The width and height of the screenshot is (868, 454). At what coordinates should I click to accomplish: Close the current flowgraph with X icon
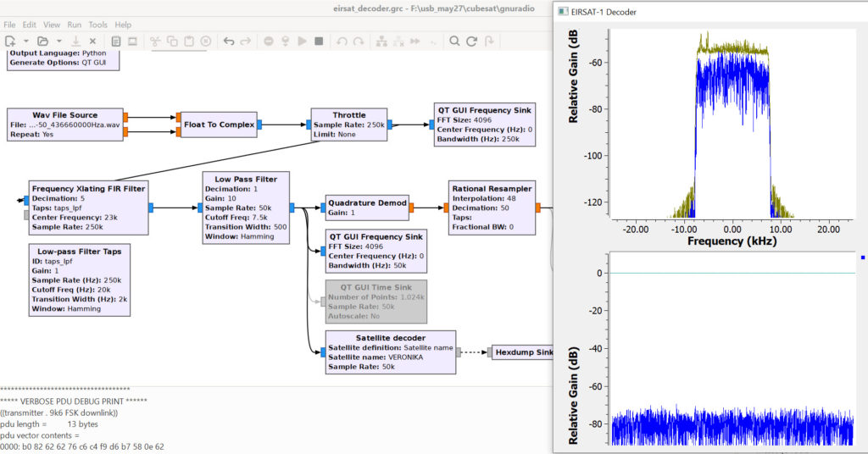(93, 41)
